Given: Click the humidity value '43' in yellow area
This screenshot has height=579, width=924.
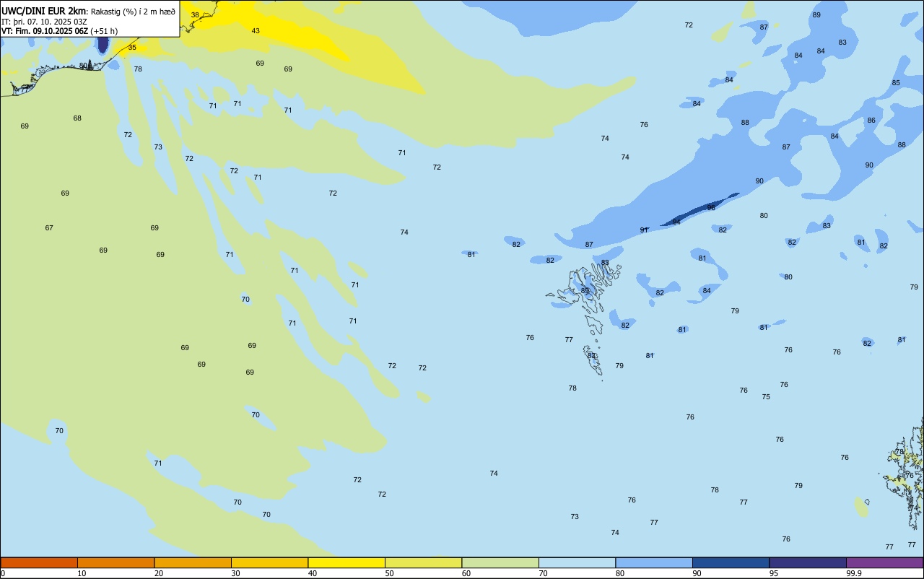Looking at the screenshot, I should (256, 30).
